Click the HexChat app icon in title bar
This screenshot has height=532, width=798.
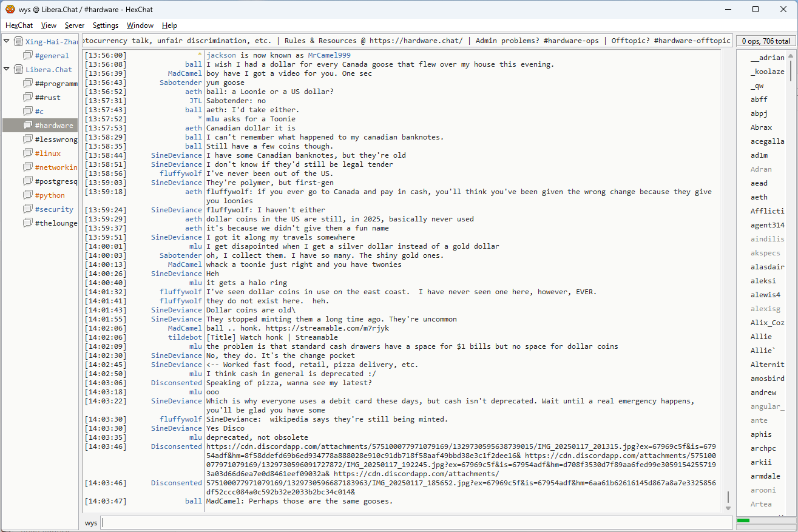pos(10,9)
